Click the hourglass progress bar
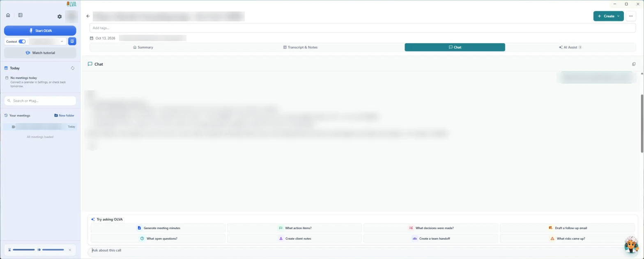Screen dimensions: 644x259 pyautogui.click(x=24, y=250)
